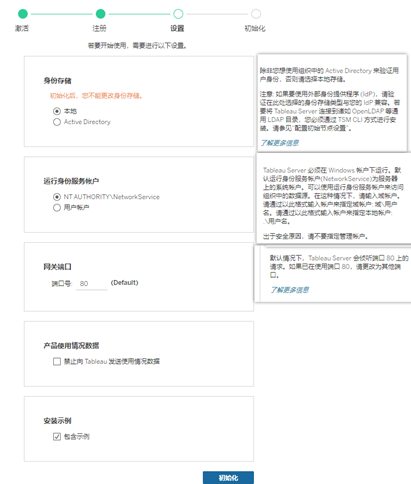The image size is (411, 484).
Task: Click the gateway port number field
Action: 91,284
